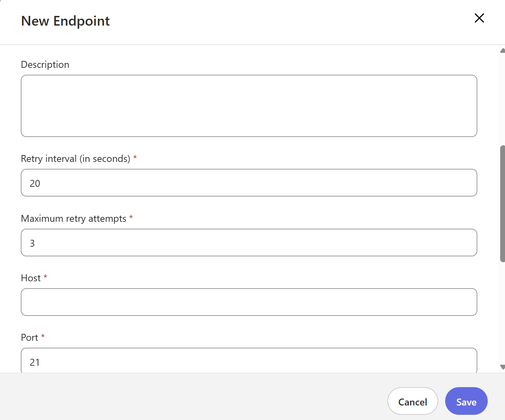The width and height of the screenshot is (505, 420).
Task: Focus the Port field showing 21
Action: coord(249,360)
